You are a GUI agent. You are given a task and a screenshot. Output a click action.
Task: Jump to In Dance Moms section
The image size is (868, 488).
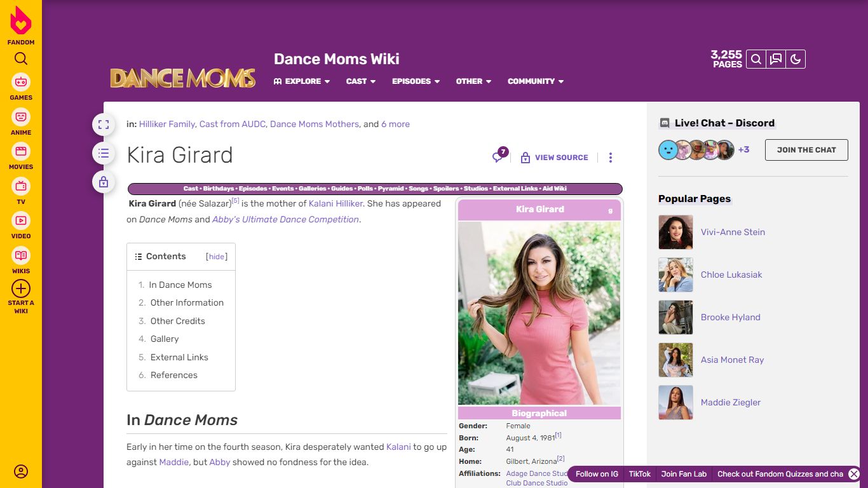point(180,285)
